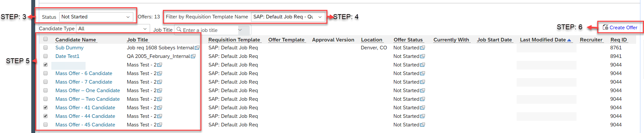Open the Candidate Type dropdown set to All
644x133 pixels.
click(x=113, y=29)
